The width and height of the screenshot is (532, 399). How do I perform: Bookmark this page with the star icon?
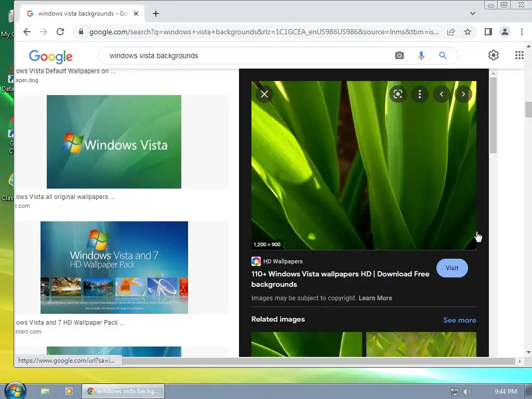pos(468,32)
